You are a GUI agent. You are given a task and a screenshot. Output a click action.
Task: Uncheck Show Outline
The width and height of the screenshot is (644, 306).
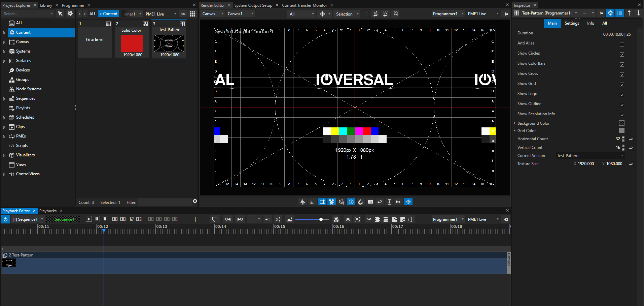coord(622,105)
